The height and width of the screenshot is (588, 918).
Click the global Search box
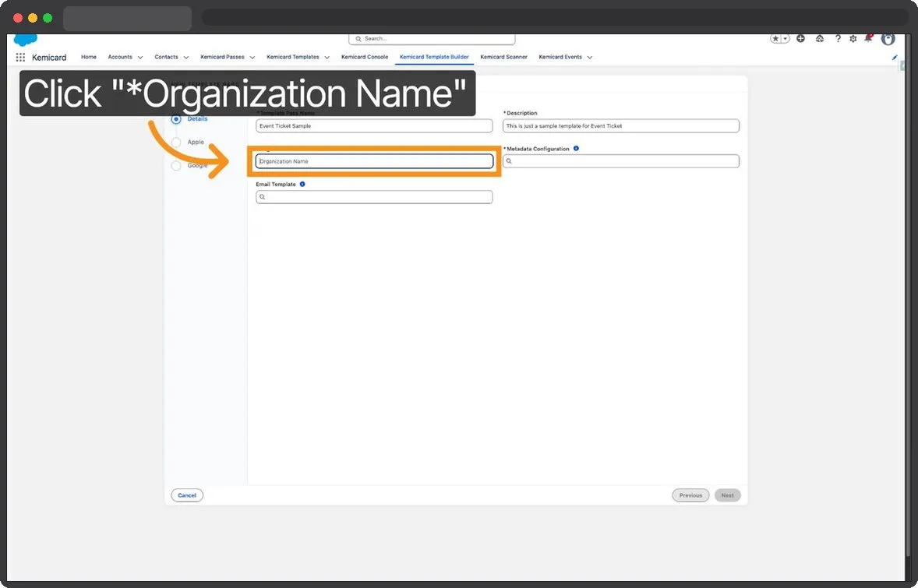coord(432,39)
